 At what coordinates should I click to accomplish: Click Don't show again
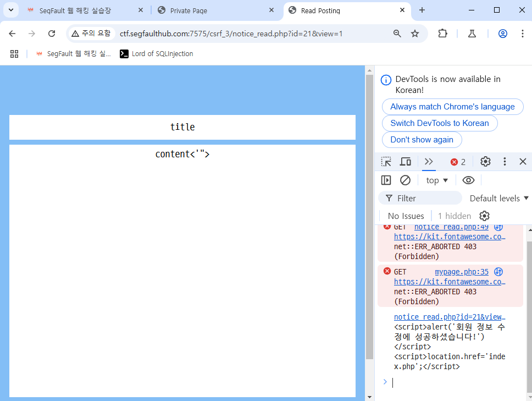422,140
